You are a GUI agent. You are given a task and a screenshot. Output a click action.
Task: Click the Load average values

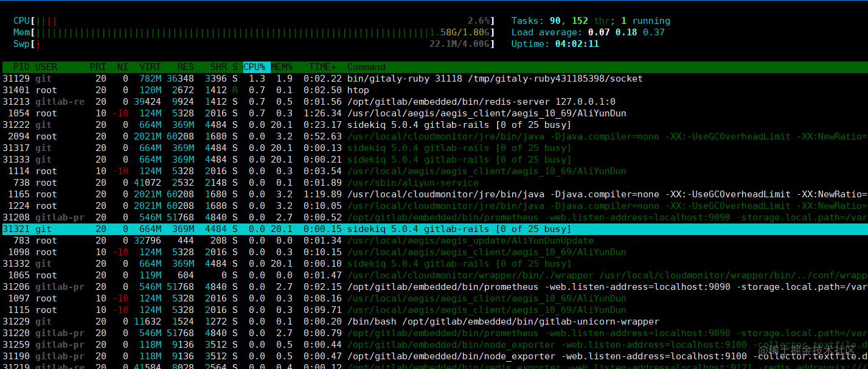(x=627, y=32)
